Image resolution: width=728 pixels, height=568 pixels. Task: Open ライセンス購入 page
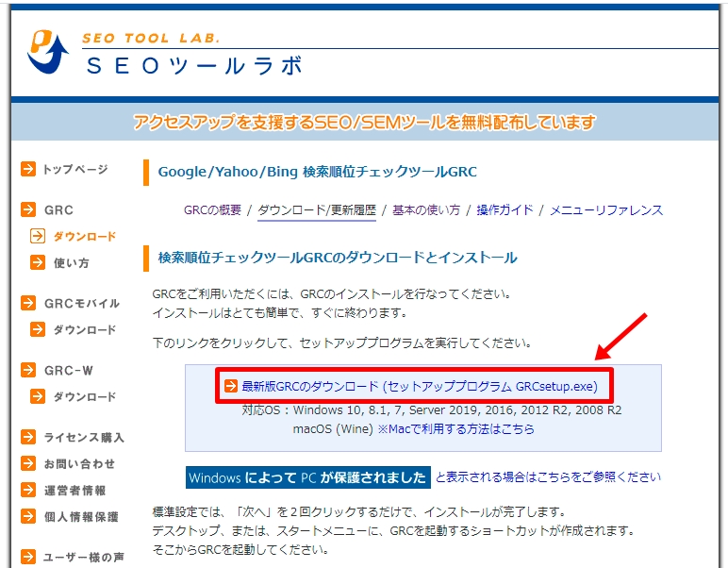[x=84, y=438]
